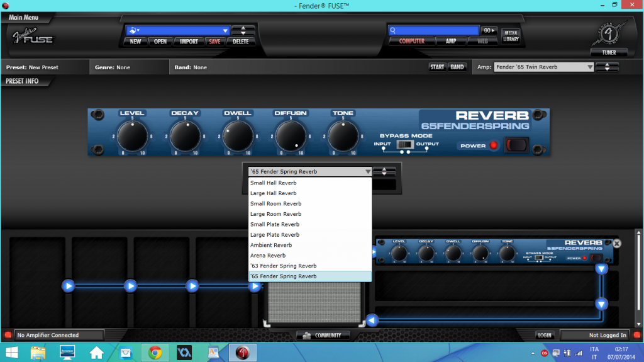Step reverb type with up/down arrows
644x362 pixels.
click(384, 171)
